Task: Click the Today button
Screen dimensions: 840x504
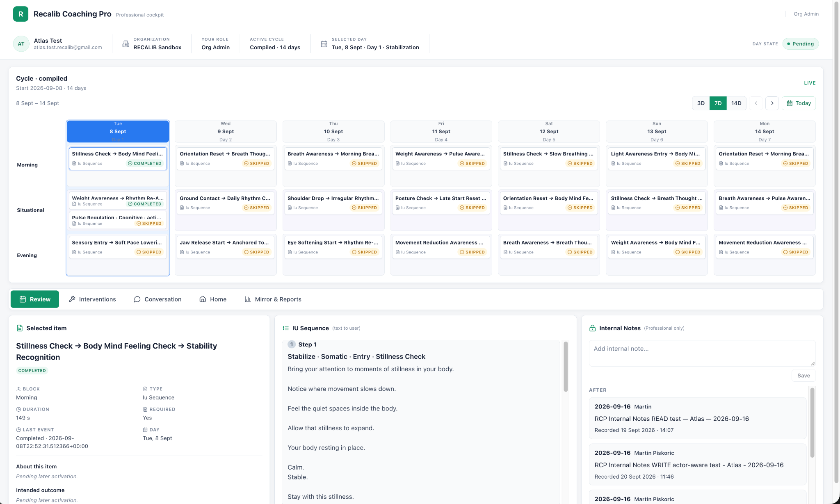Action: [x=799, y=103]
